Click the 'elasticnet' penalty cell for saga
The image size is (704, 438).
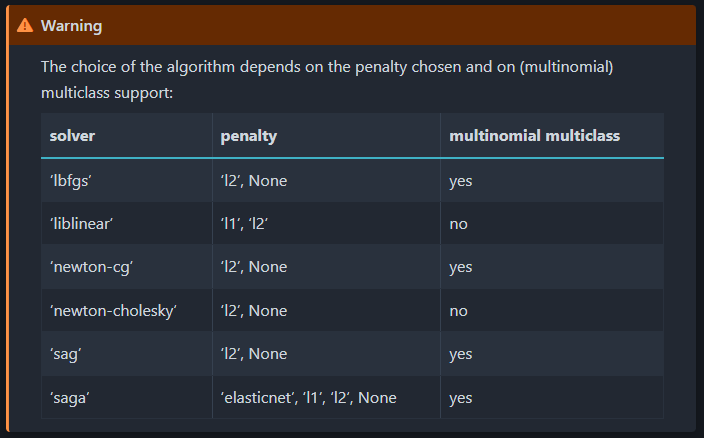[326, 398]
